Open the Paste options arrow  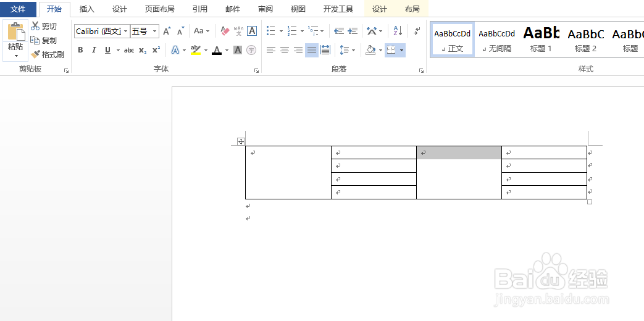click(16, 56)
